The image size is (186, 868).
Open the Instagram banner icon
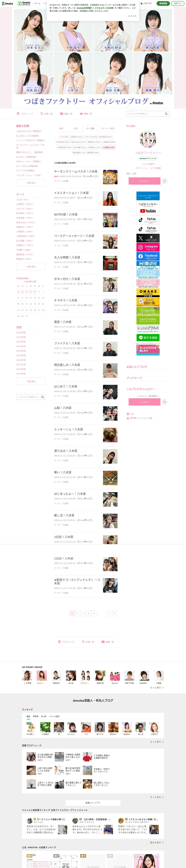click(148, 247)
